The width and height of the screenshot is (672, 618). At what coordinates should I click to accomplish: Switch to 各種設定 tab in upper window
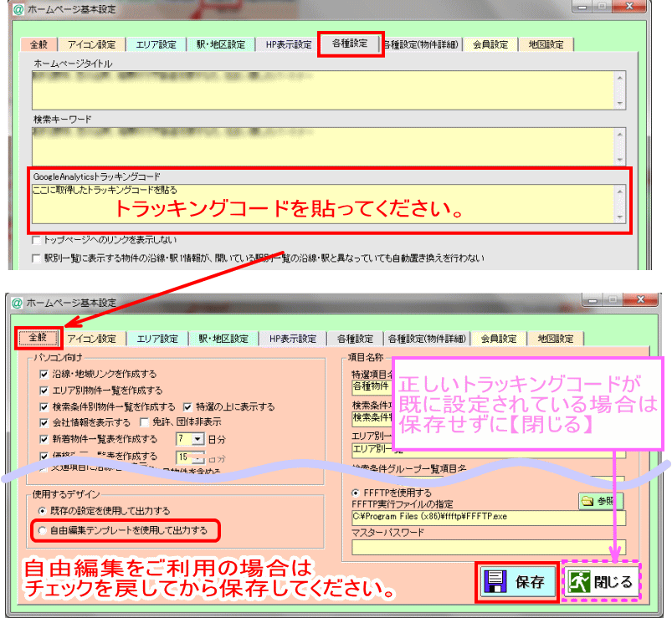350,43
